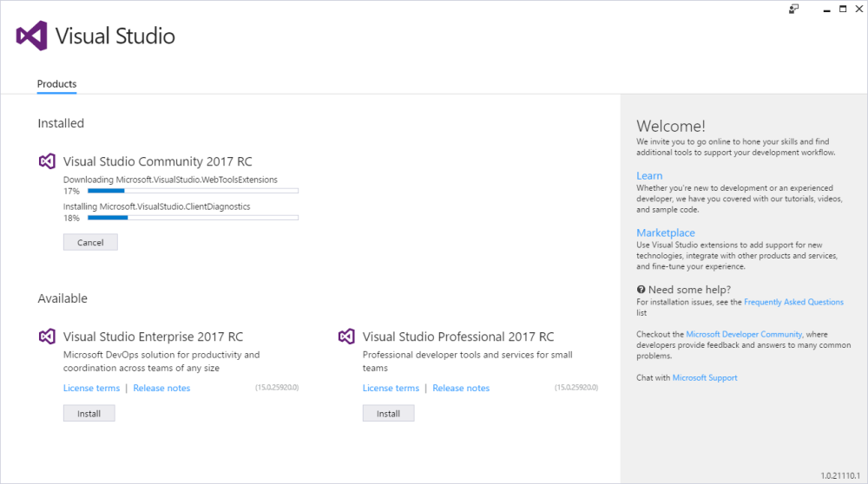Click Enterprise version number (15.0.25920.0)

277,388
